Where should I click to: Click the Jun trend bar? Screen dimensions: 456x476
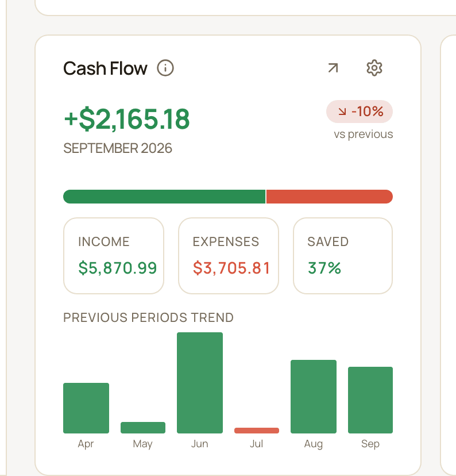(200, 383)
